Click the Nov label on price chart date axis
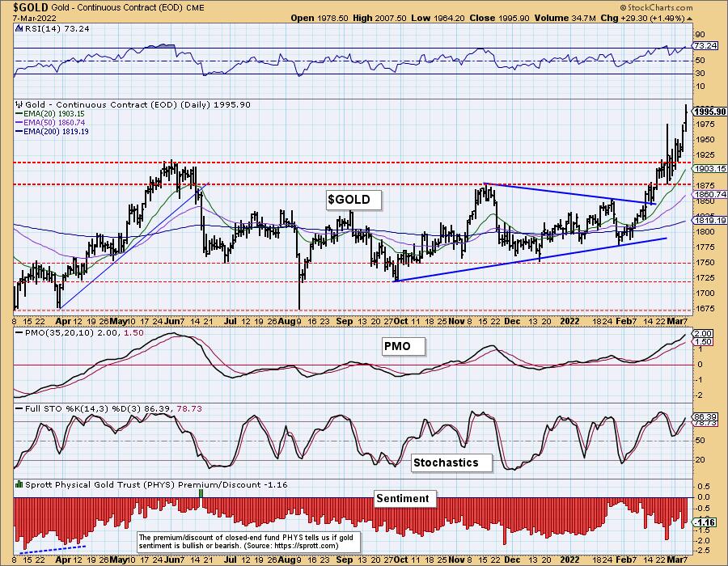The height and width of the screenshot is (566, 728). click(x=457, y=321)
